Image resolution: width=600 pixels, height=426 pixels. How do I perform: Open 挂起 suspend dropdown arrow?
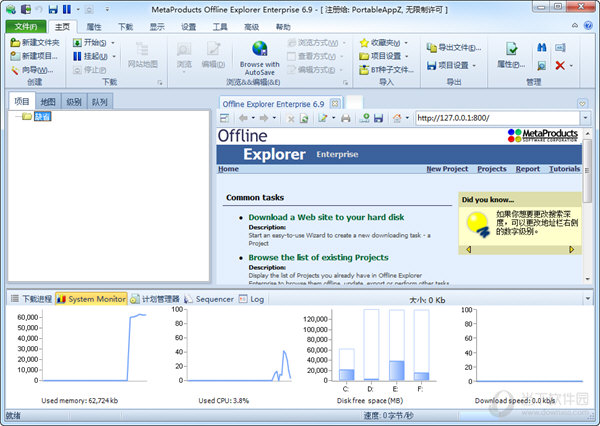pos(114,56)
